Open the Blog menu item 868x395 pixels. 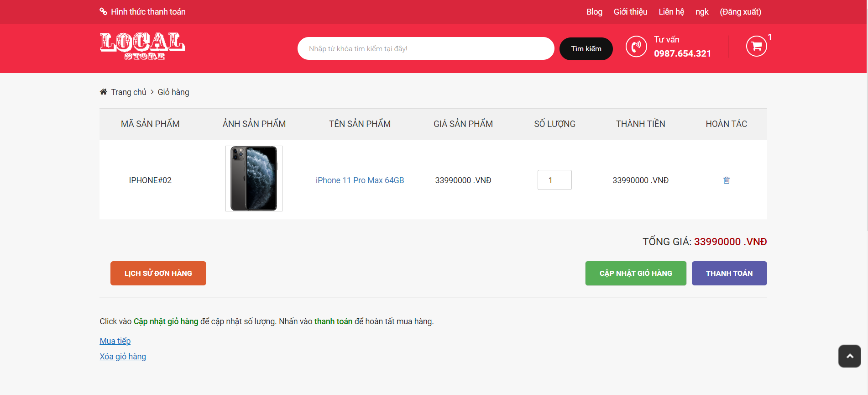594,12
